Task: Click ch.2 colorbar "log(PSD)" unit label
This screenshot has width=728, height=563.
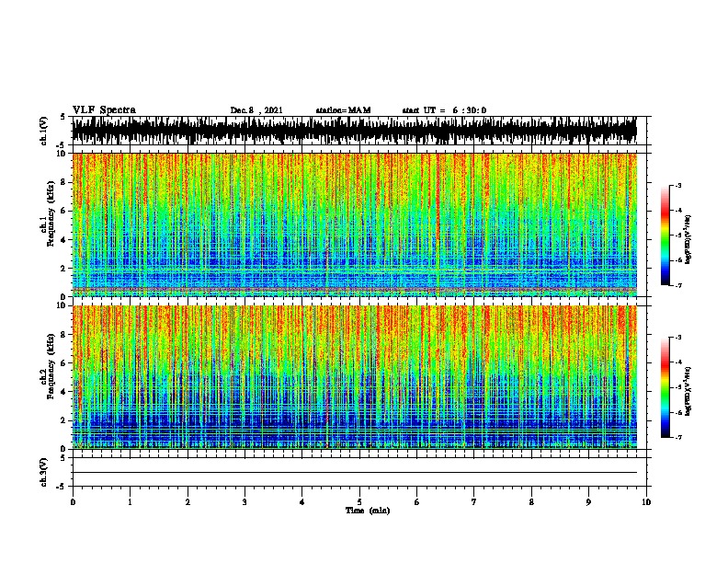Action: 688,392
